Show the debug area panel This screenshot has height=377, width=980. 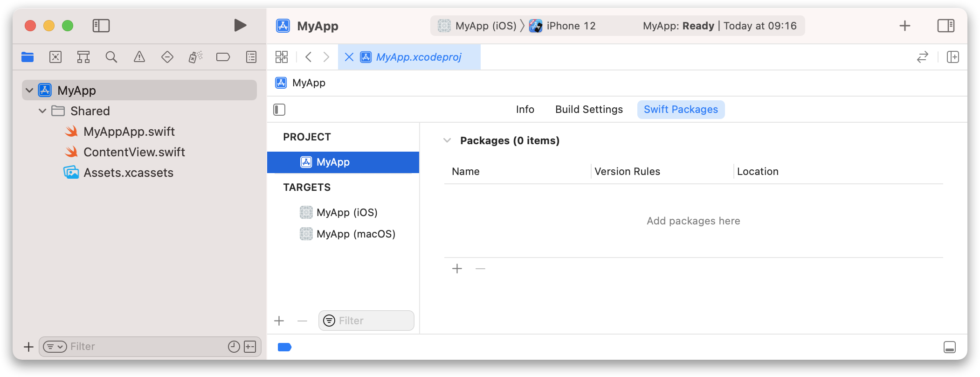pos(950,347)
